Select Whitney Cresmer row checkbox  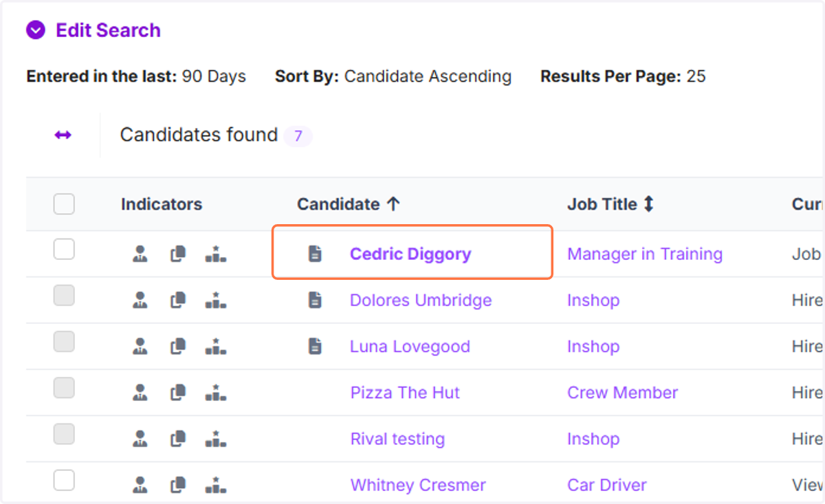coord(64,480)
